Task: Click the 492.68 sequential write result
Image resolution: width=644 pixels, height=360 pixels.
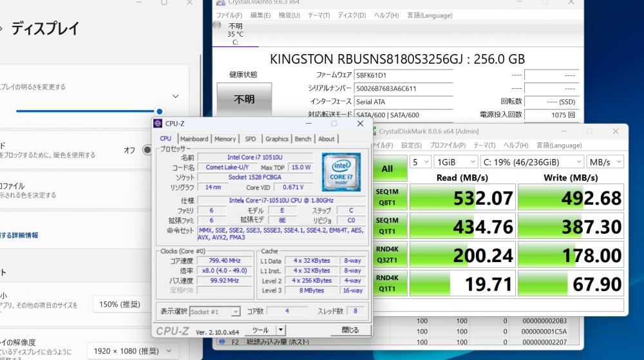Action: (x=571, y=198)
